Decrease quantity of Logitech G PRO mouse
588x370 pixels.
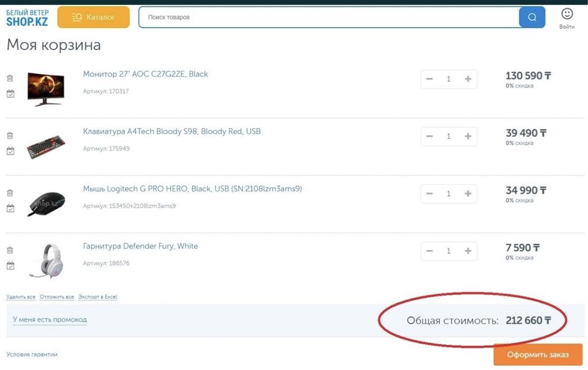(x=430, y=194)
